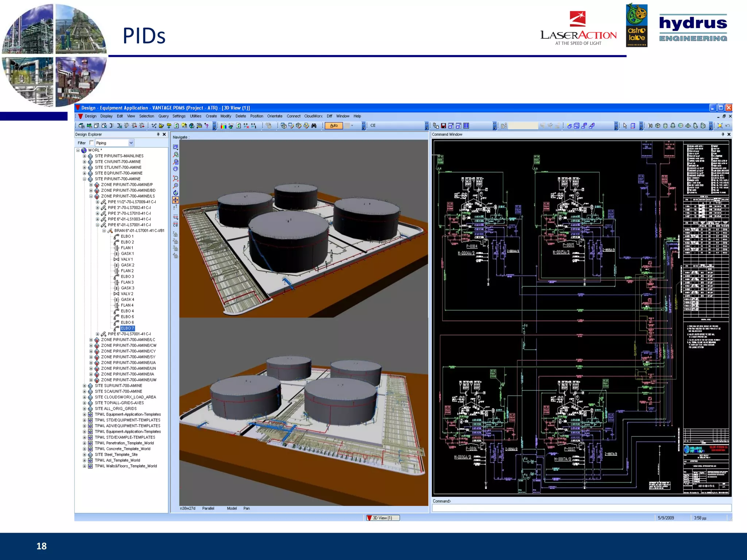
Task: Click the pin icon of Design Explorer panel
Action: (158, 135)
